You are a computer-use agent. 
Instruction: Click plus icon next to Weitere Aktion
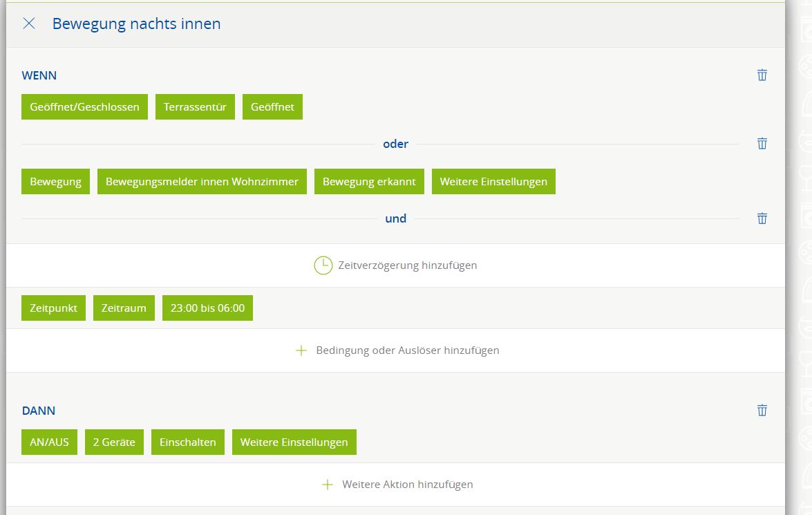click(x=328, y=485)
